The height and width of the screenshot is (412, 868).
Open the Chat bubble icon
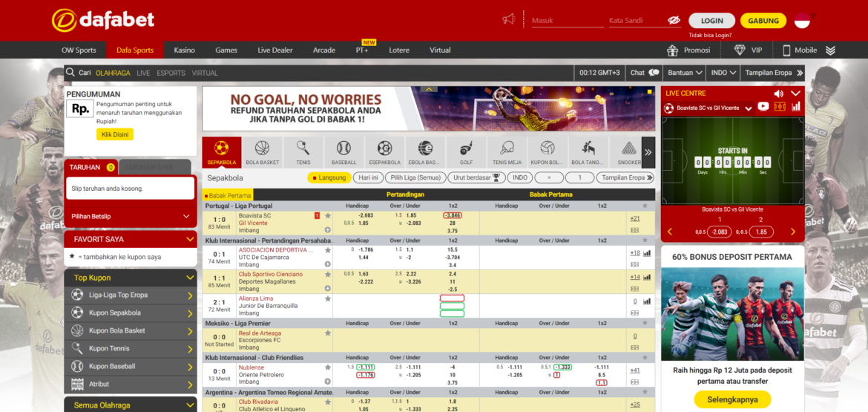tap(654, 73)
